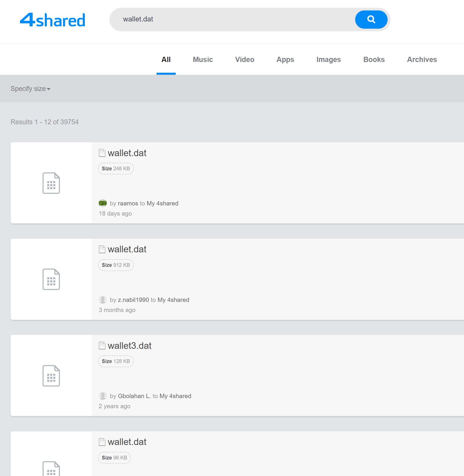This screenshot has height=476, width=464.
Task: Click the 3 months ago timestamp
Action: pyautogui.click(x=117, y=310)
